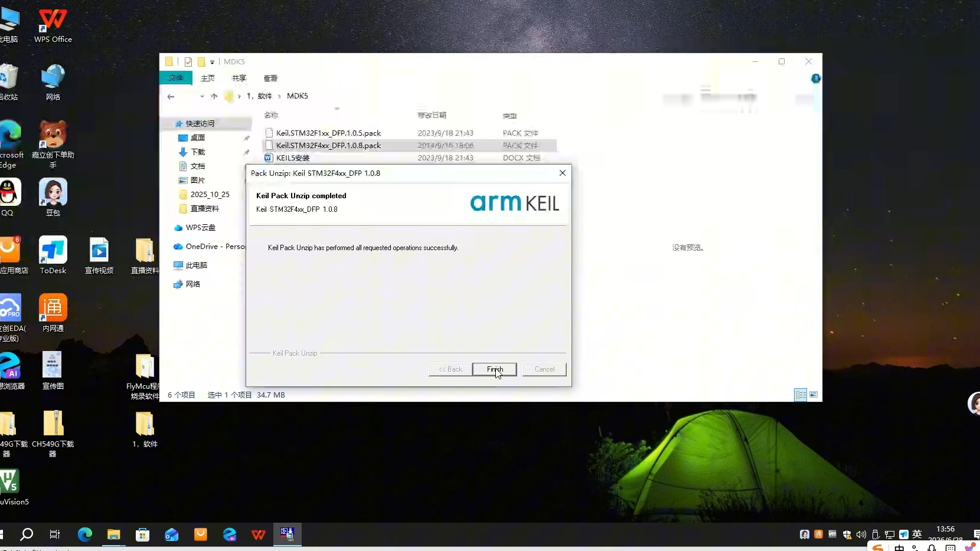Click the Cancel button in Pack Unzip dialog
Screen dimensions: 980x551
point(544,369)
